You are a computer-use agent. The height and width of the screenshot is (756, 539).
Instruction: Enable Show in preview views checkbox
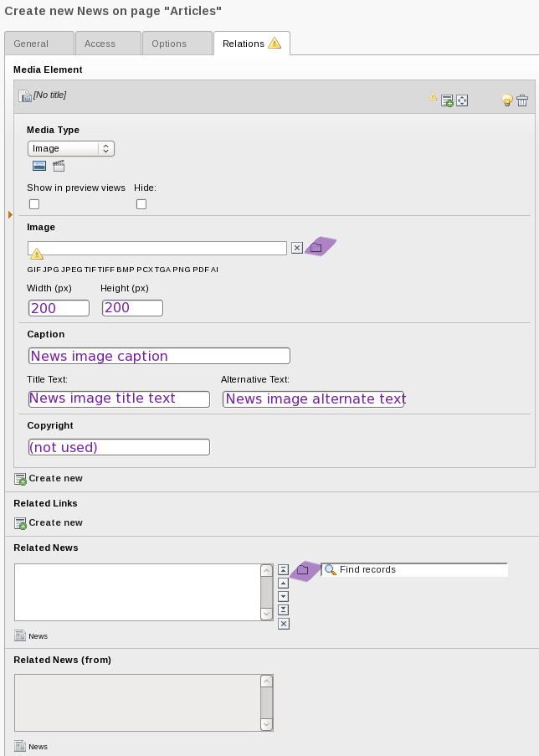(x=34, y=204)
